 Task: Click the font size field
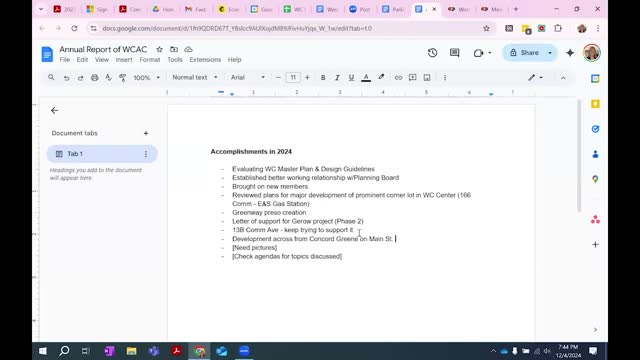(293, 78)
